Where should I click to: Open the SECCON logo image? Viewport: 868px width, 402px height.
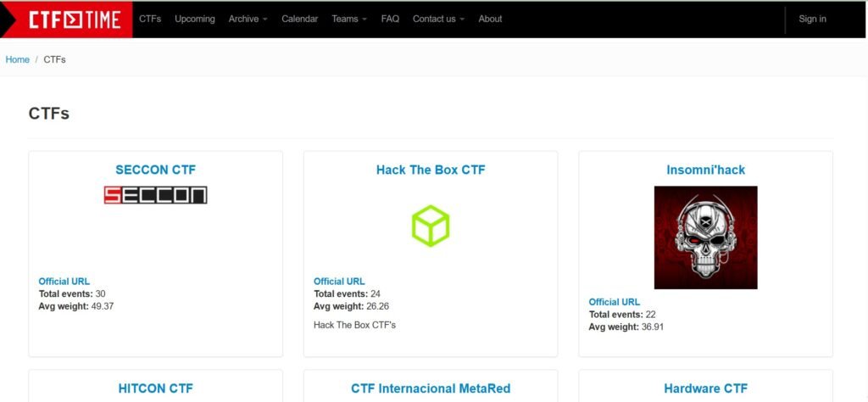click(156, 195)
